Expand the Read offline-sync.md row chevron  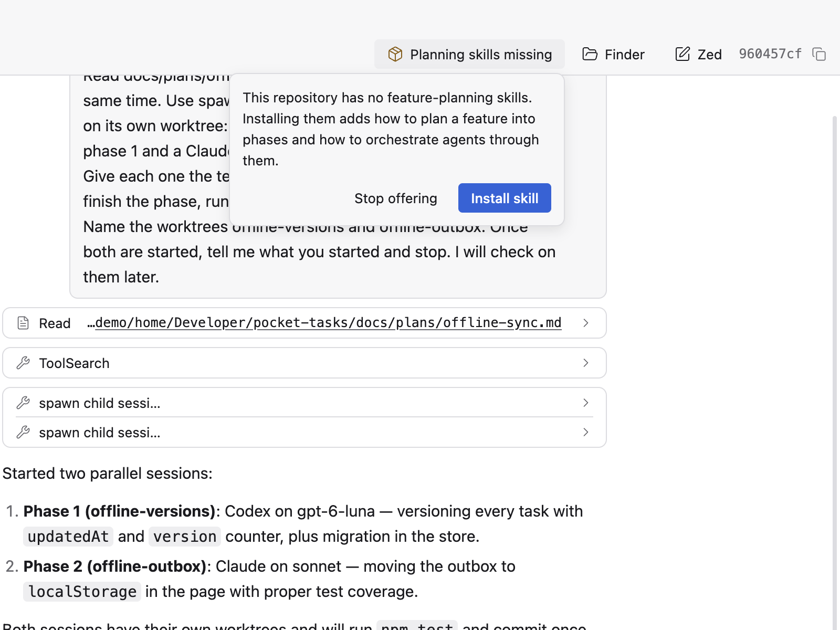click(x=586, y=323)
